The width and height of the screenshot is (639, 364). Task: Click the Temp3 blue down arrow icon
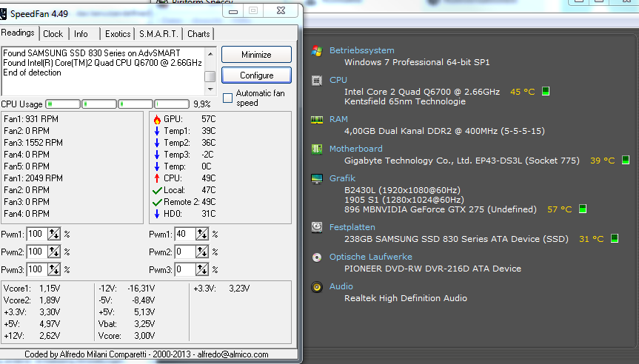(x=157, y=155)
